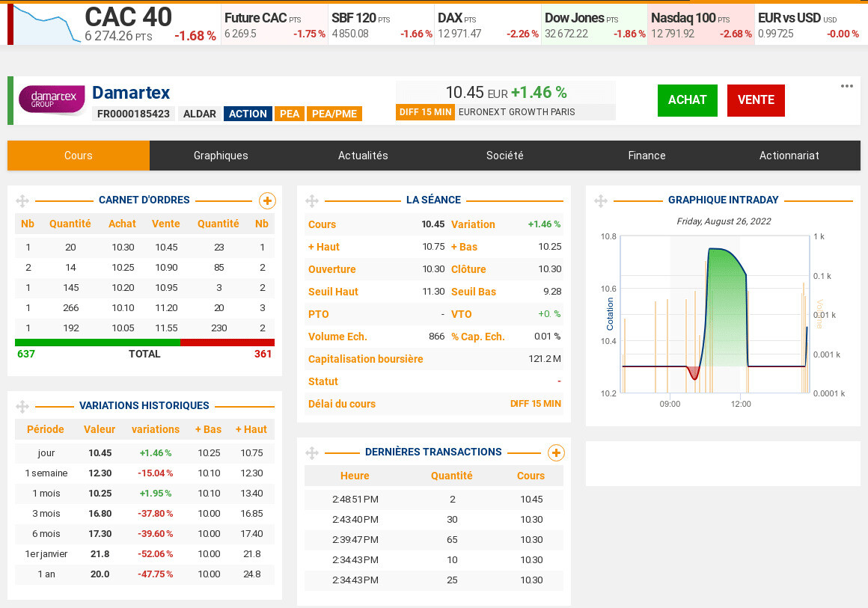Click the Capitalisation boursière label

(365, 359)
